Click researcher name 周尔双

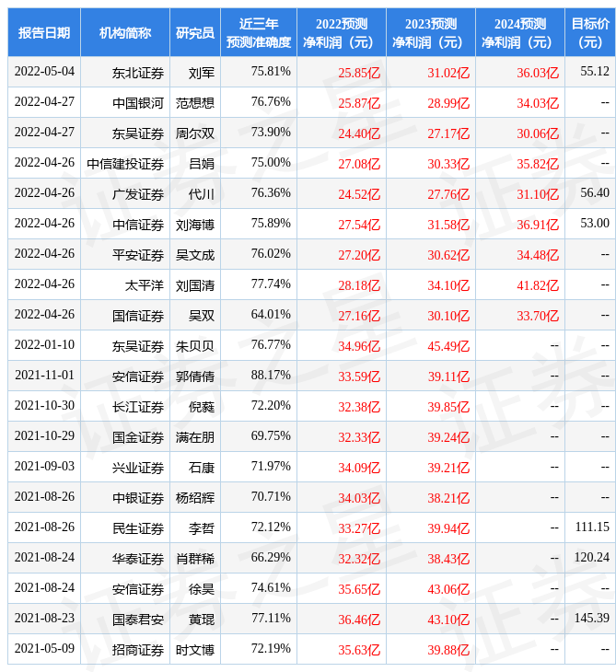click(195, 133)
